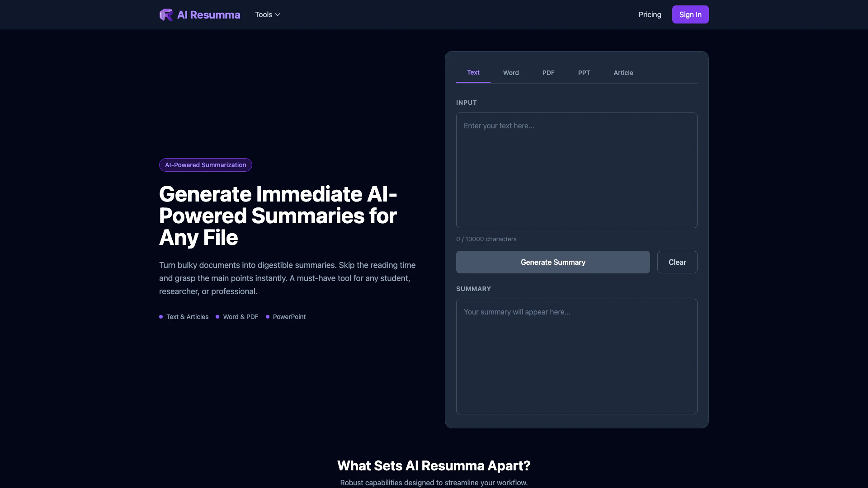Select the Article tab
868x488 pixels.
[623, 73]
